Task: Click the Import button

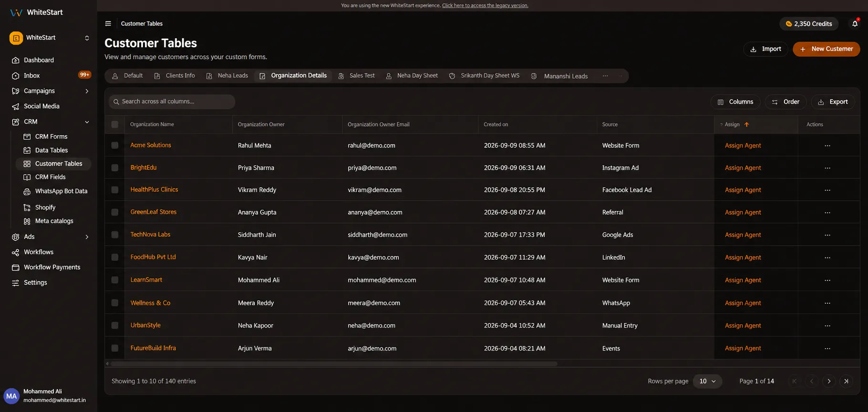Action: pos(765,49)
